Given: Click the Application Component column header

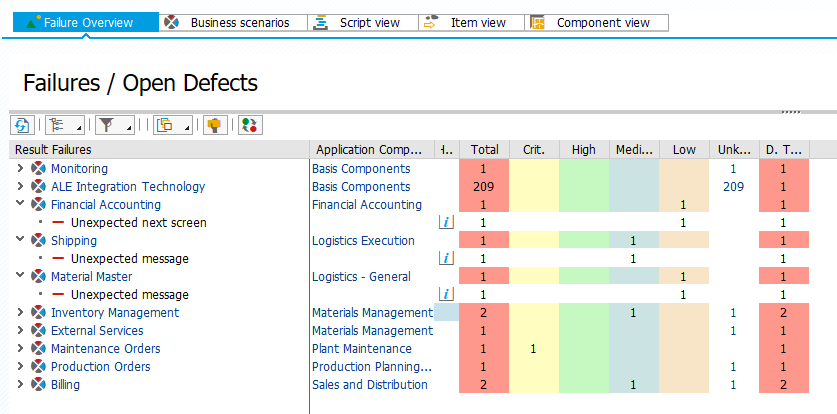Looking at the screenshot, I should point(372,150).
